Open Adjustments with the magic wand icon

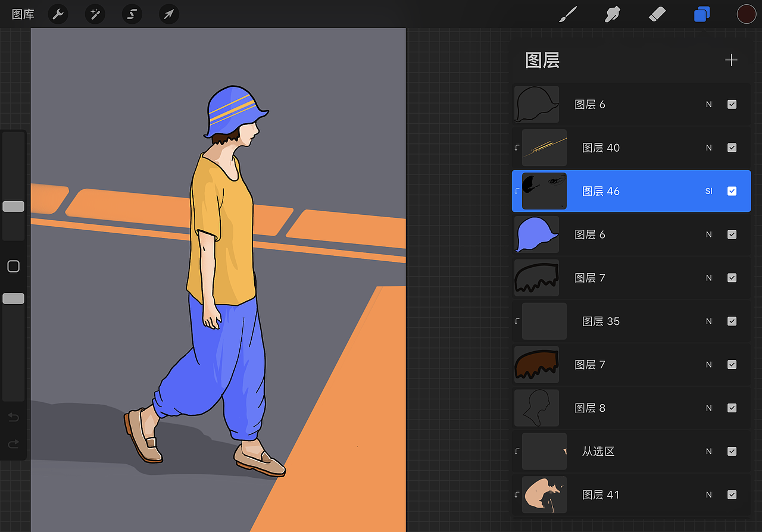(95, 14)
